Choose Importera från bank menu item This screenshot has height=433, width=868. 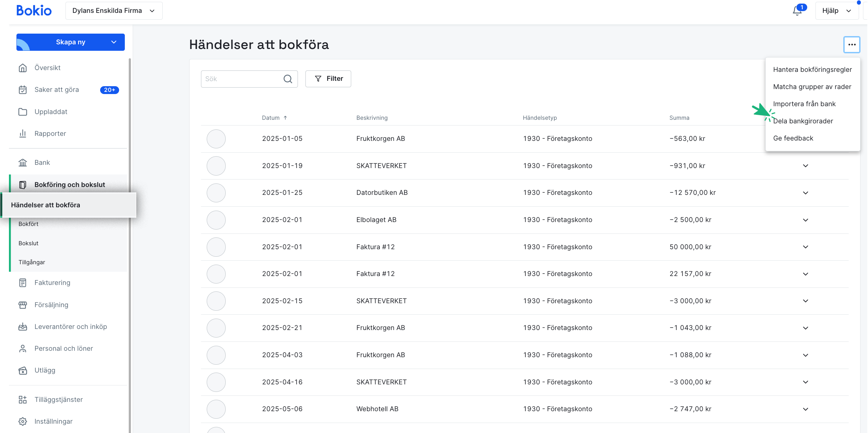pos(804,104)
